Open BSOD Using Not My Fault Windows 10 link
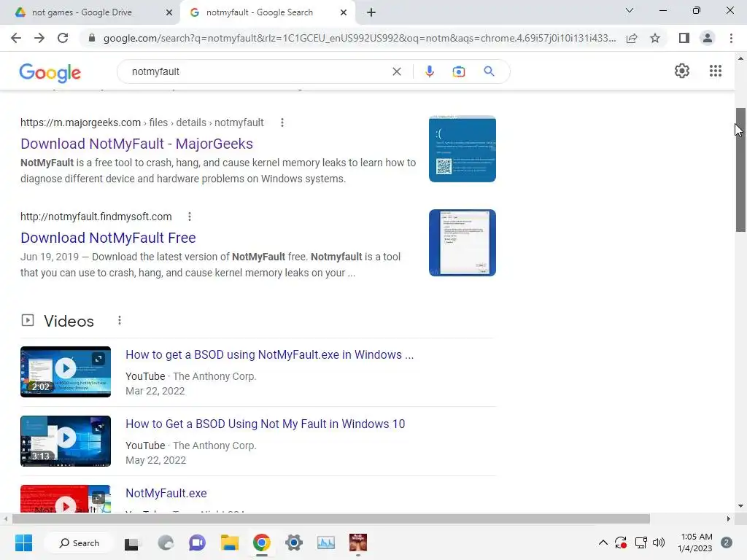The image size is (747, 560). [266, 424]
